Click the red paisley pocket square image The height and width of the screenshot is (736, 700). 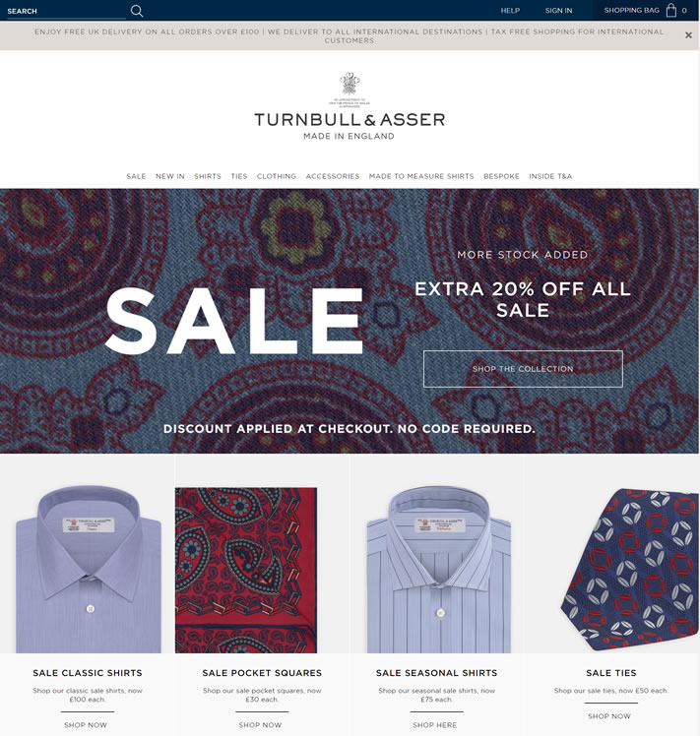tap(246, 571)
